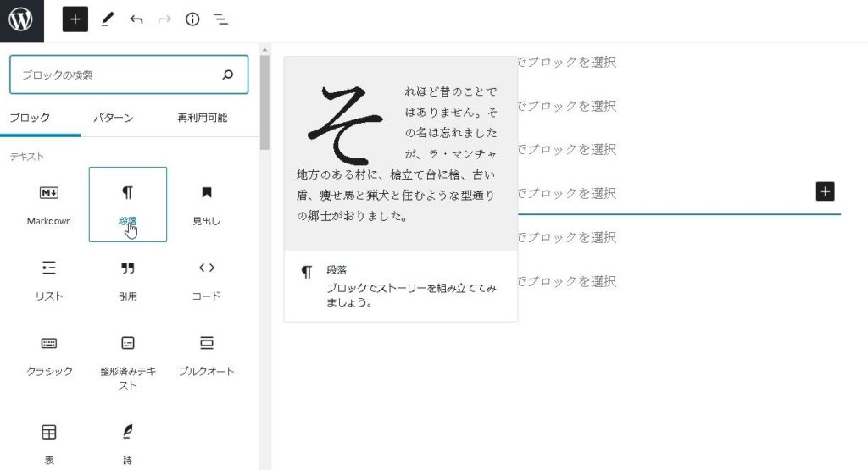The width and height of the screenshot is (868, 470).
Task: Open the info details icon
Action: click(192, 19)
